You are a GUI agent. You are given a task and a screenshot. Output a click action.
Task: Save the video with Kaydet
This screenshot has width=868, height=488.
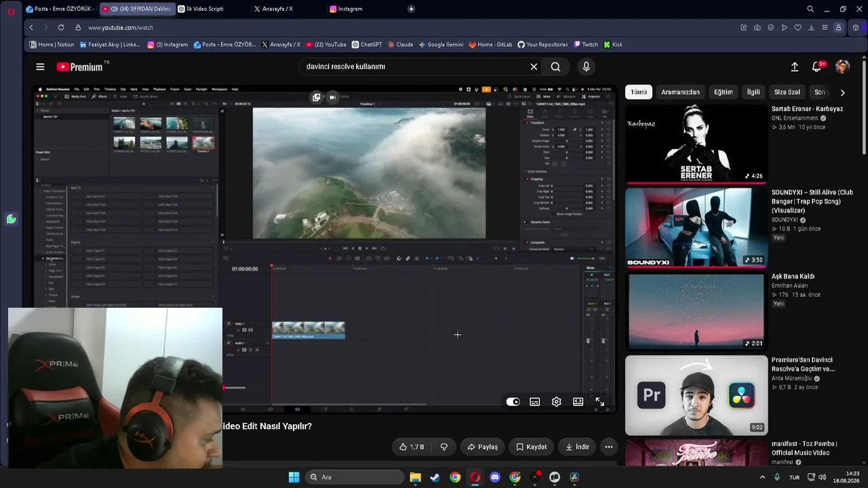pos(532,447)
